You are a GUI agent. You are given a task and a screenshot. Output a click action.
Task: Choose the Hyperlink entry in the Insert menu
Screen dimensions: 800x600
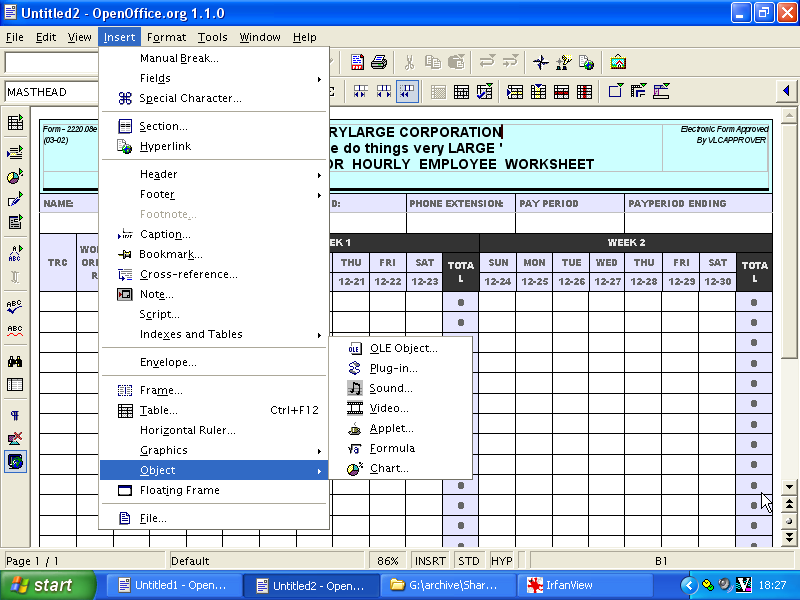(x=165, y=146)
